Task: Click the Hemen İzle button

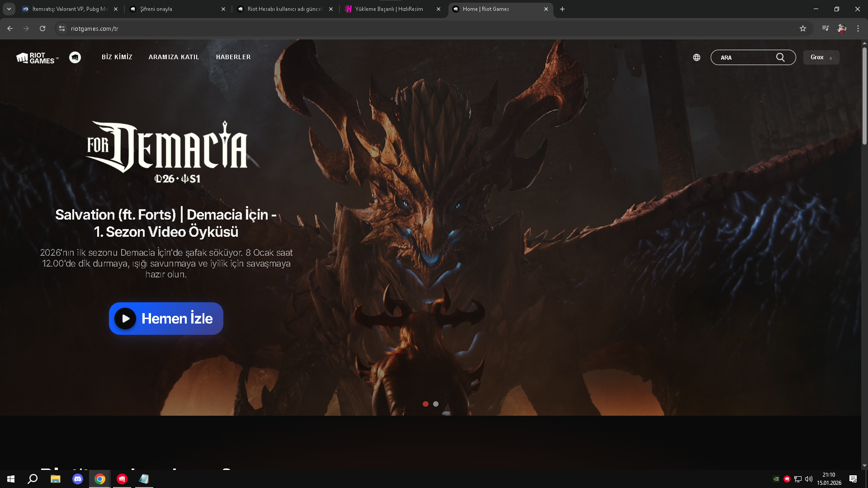Action: tap(166, 319)
